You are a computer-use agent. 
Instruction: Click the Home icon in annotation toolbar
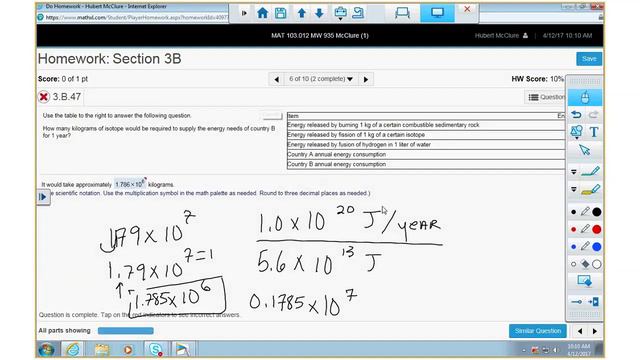click(x=262, y=13)
